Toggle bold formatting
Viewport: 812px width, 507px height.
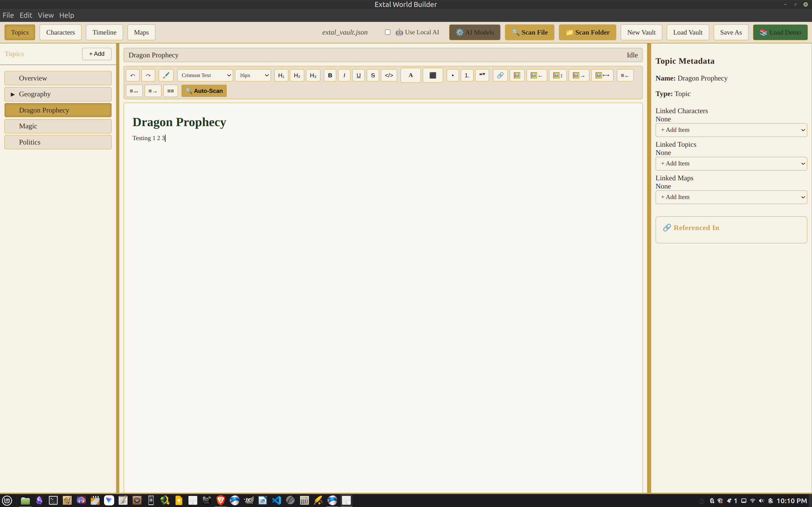tap(330, 75)
